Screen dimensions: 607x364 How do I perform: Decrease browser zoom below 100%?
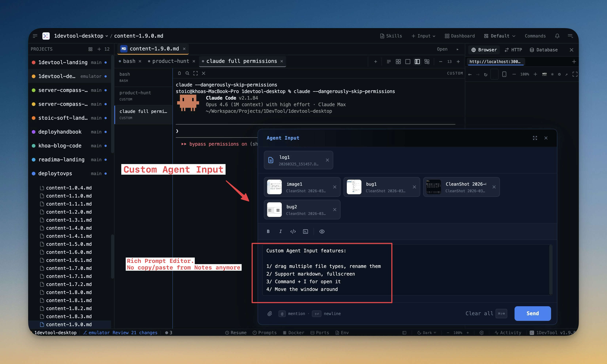514,74
